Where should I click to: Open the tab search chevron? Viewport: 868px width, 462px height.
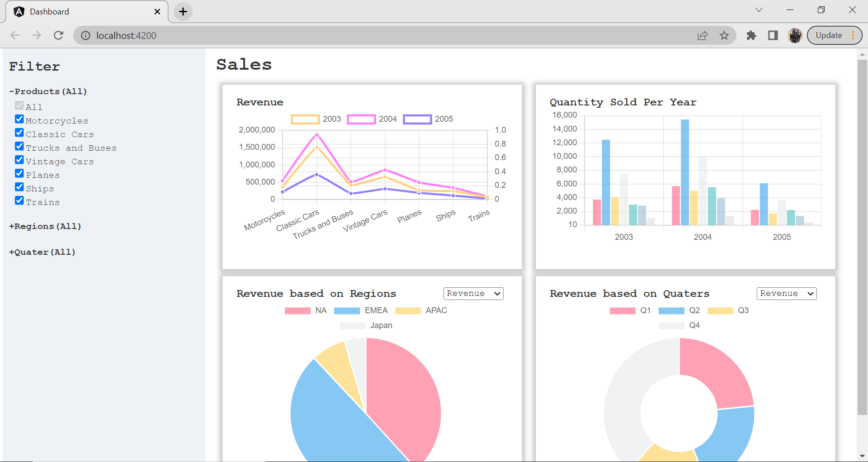point(759,10)
